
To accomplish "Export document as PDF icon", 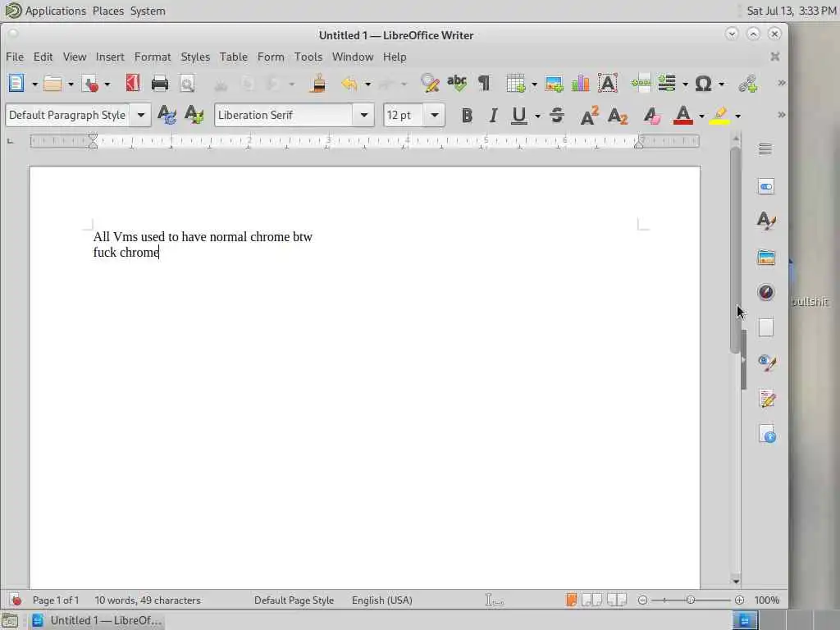I will [x=132, y=83].
